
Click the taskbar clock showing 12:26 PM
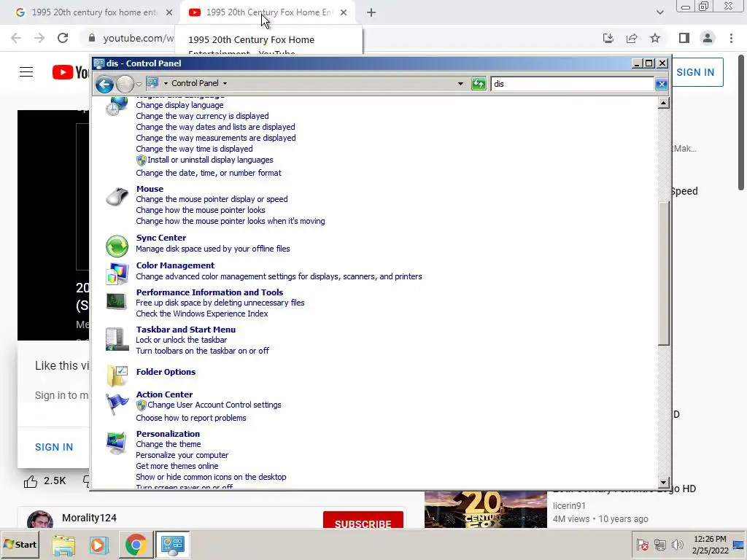tap(710, 545)
